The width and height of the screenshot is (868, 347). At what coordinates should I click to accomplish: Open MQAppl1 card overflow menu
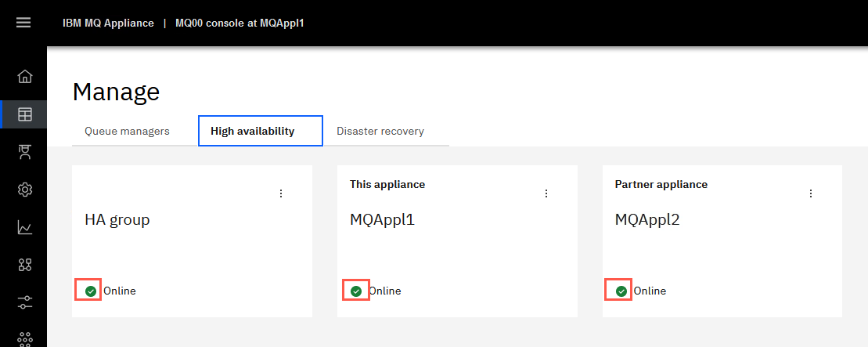(546, 193)
